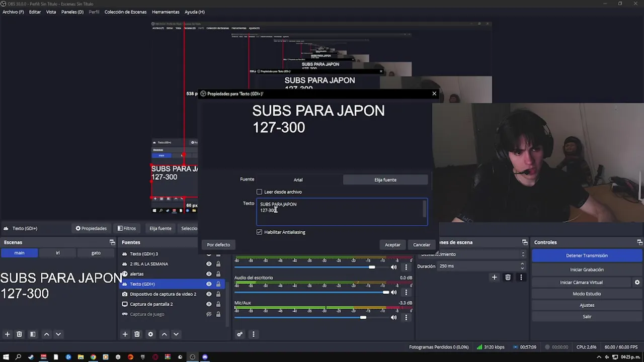The width and height of the screenshot is (644, 362).
Task: Remove the selected source with the trash icon
Action: point(137,334)
